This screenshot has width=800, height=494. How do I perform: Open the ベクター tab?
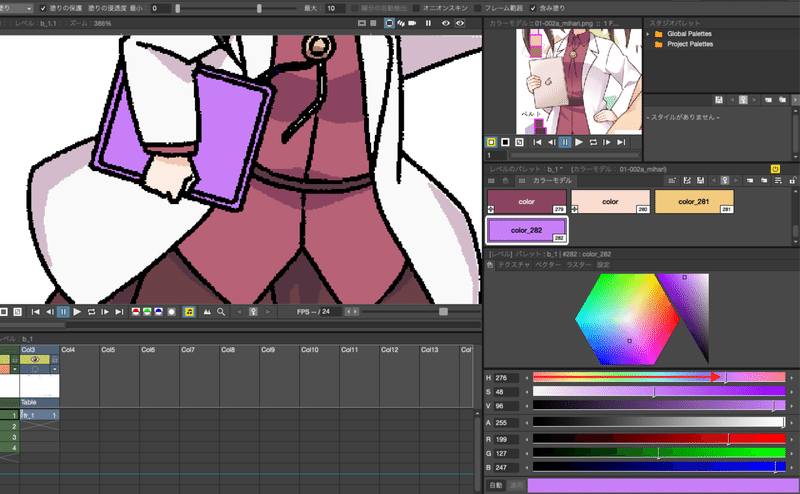coord(548,265)
